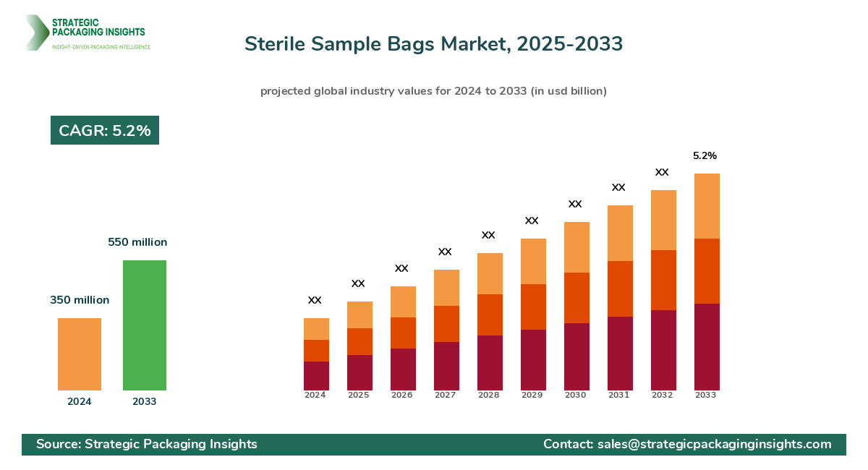
Task: Select the top segment of 2032 bar
Action: (x=663, y=221)
